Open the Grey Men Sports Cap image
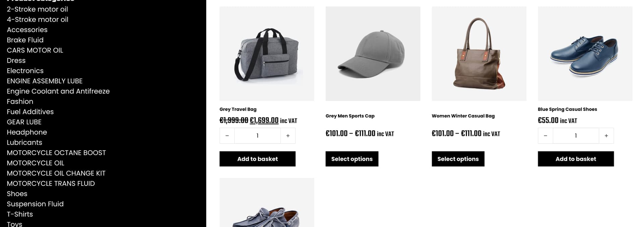This screenshot has height=227, width=644. tap(373, 54)
